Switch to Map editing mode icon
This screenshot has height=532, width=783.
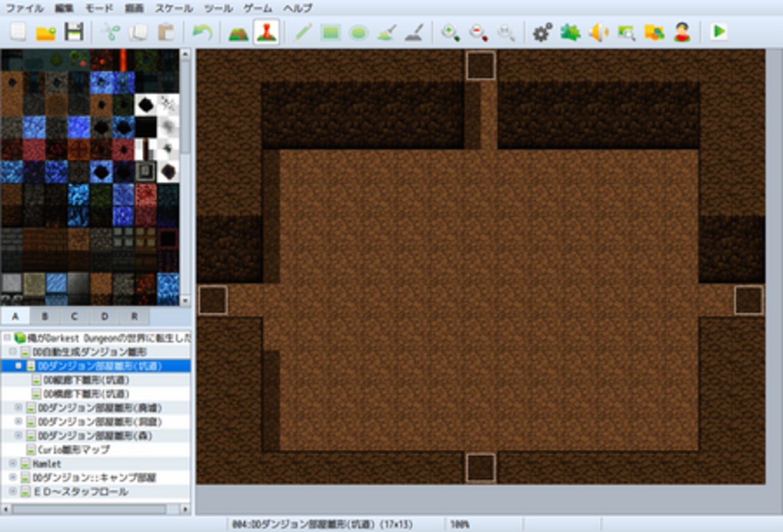point(238,31)
